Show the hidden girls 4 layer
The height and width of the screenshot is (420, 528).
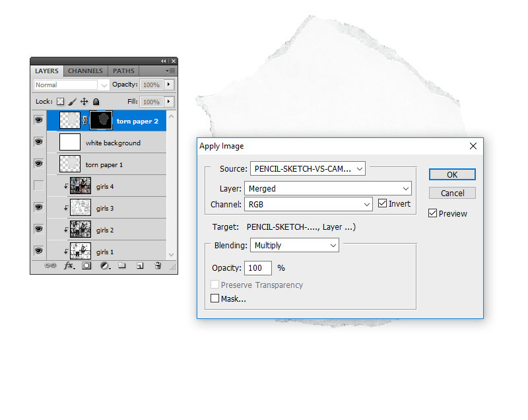[38, 186]
